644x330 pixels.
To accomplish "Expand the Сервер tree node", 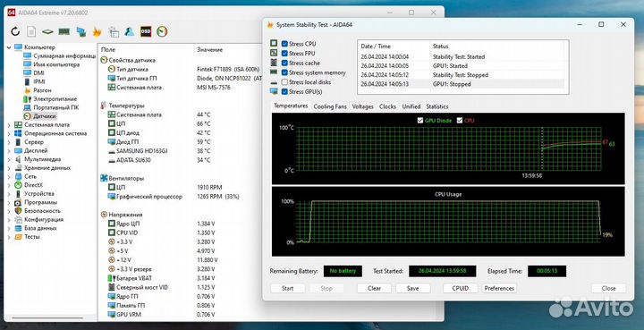I will 9,142.
